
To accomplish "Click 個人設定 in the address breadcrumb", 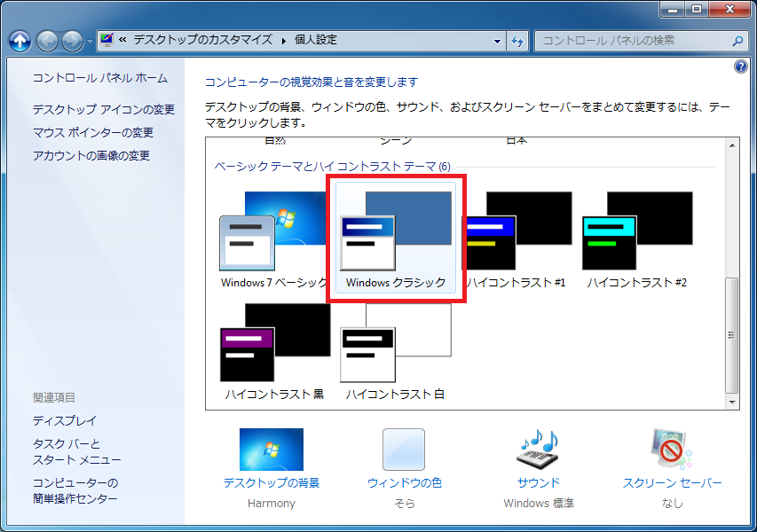I will 316,40.
